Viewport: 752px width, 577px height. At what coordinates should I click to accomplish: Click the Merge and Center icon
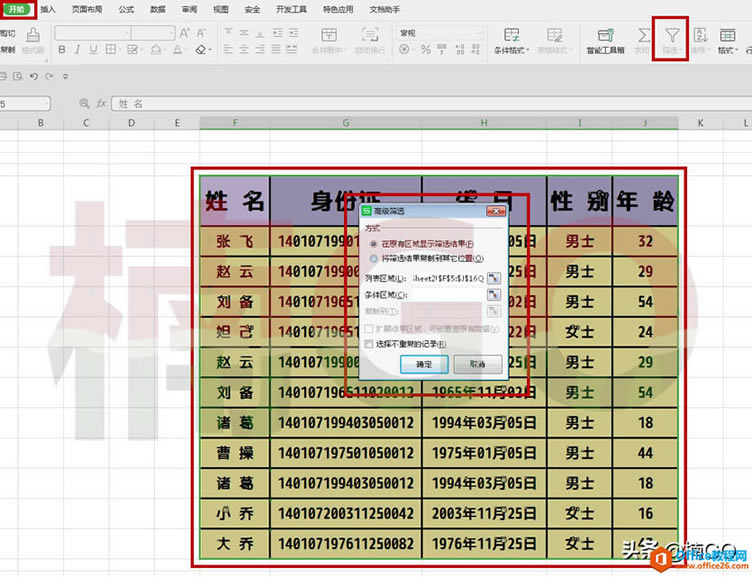[x=329, y=35]
